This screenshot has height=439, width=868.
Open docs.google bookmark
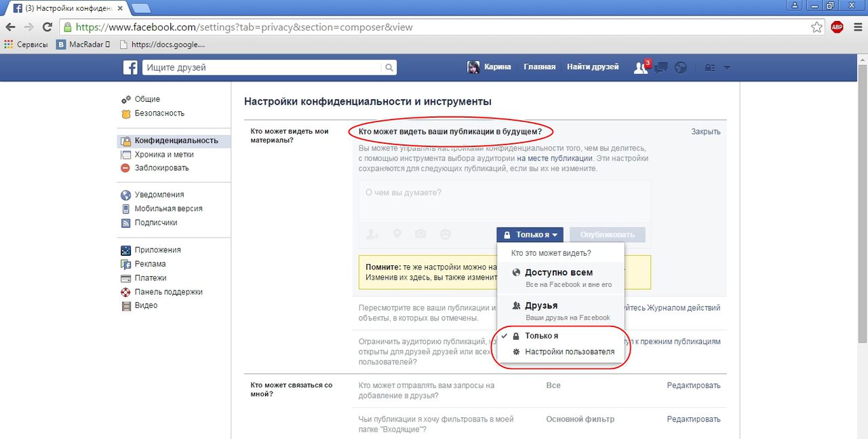[162, 45]
